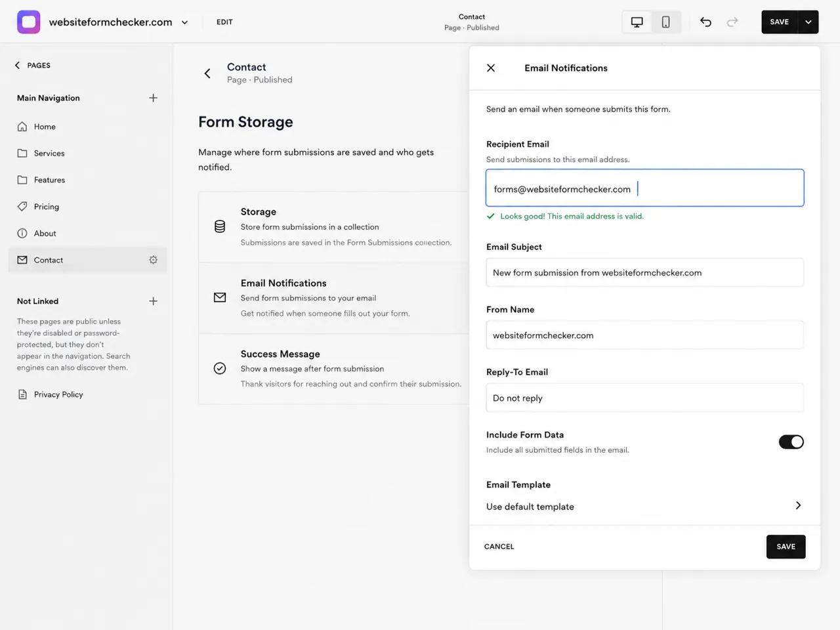This screenshot has width=840, height=630.
Task: Cancel email notification changes
Action: [x=499, y=547]
